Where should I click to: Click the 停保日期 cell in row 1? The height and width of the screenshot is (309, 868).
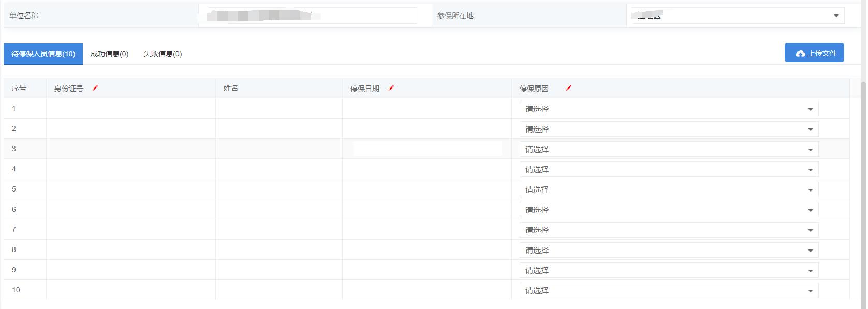pyautogui.click(x=427, y=108)
